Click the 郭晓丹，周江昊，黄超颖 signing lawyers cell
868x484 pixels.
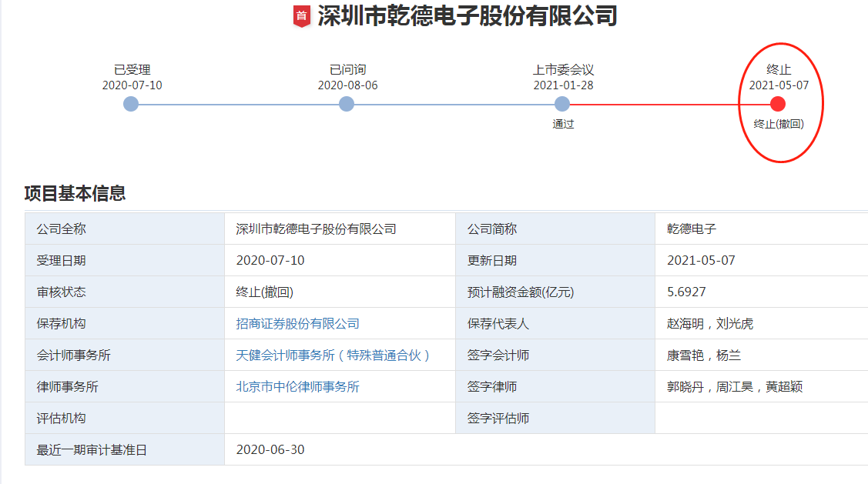pyautogui.click(x=734, y=387)
